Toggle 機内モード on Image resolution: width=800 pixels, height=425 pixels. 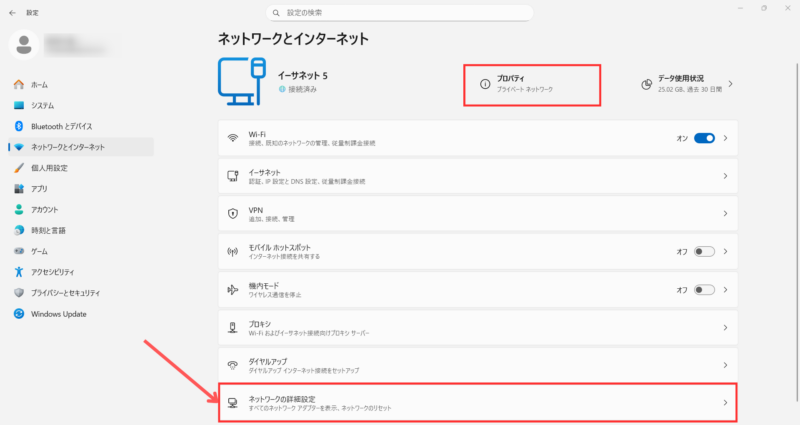coord(704,290)
